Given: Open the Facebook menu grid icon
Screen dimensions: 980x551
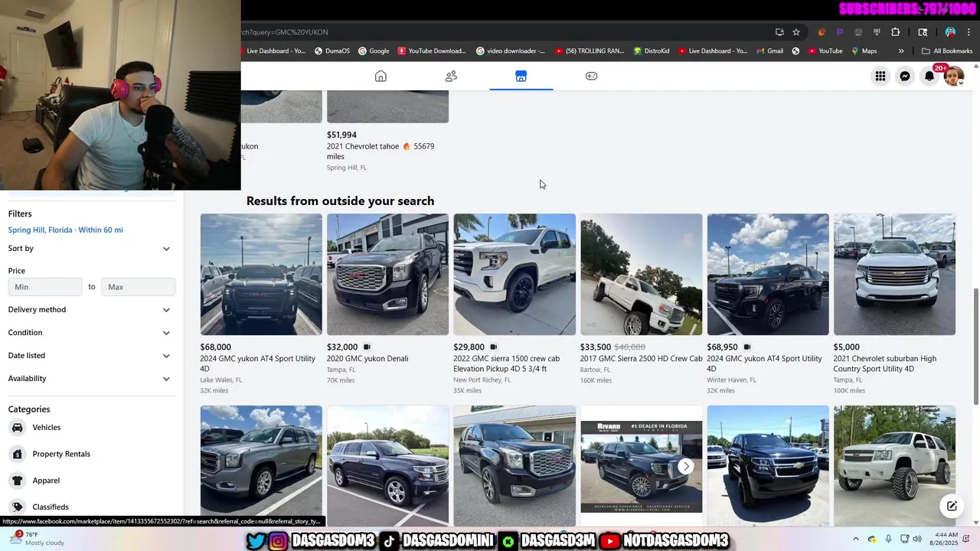Looking at the screenshot, I should pyautogui.click(x=880, y=76).
